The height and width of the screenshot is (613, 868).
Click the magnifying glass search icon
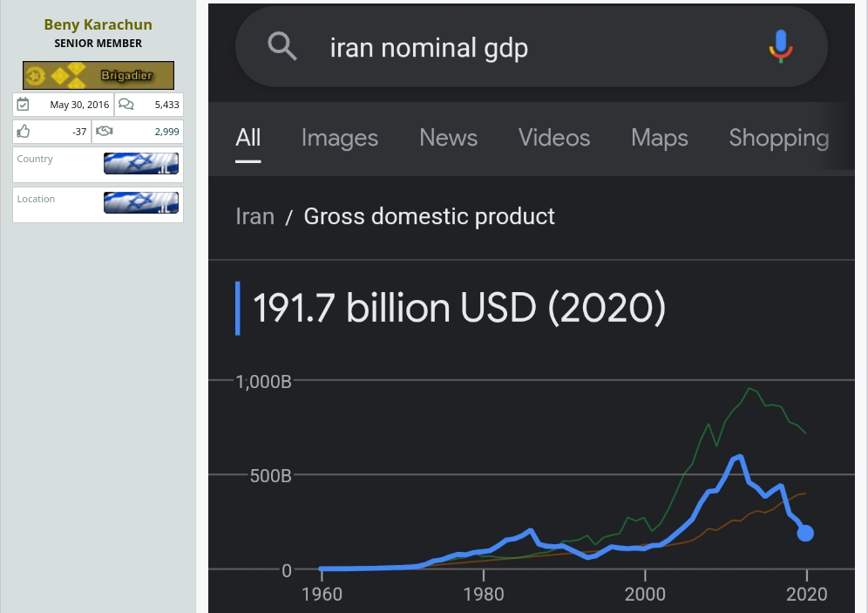click(x=282, y=45)
